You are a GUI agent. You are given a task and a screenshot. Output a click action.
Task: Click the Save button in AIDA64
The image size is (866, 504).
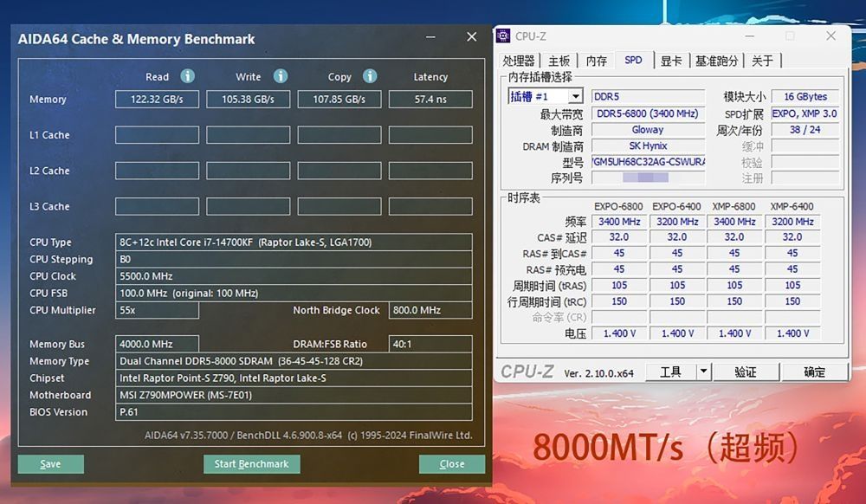[x=50, y=463]
